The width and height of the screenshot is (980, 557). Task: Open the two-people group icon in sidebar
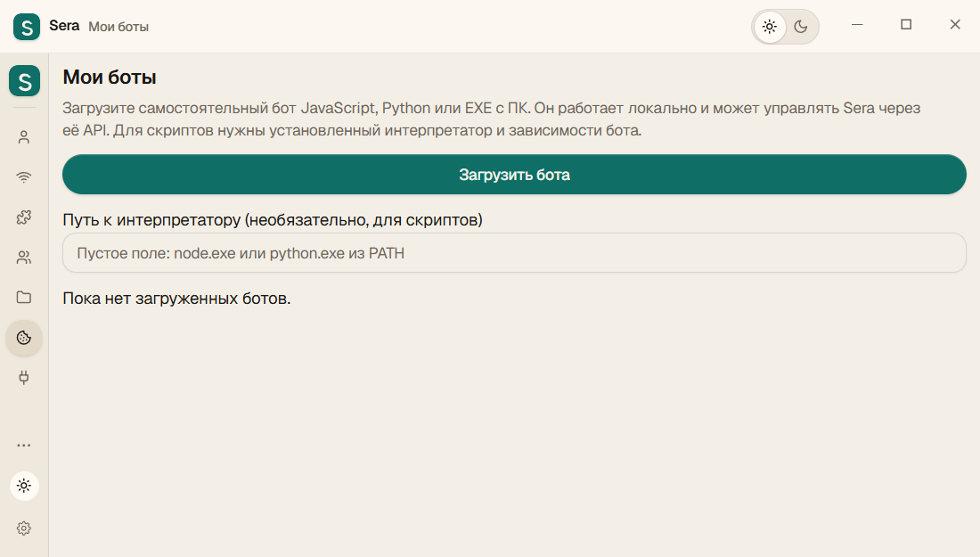(24, 257)
